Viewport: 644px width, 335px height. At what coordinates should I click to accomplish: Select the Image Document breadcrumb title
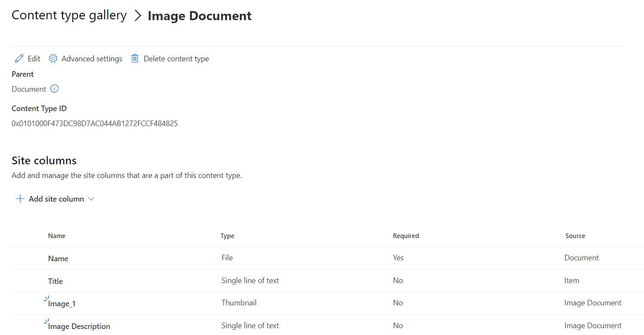pos(199,15)
